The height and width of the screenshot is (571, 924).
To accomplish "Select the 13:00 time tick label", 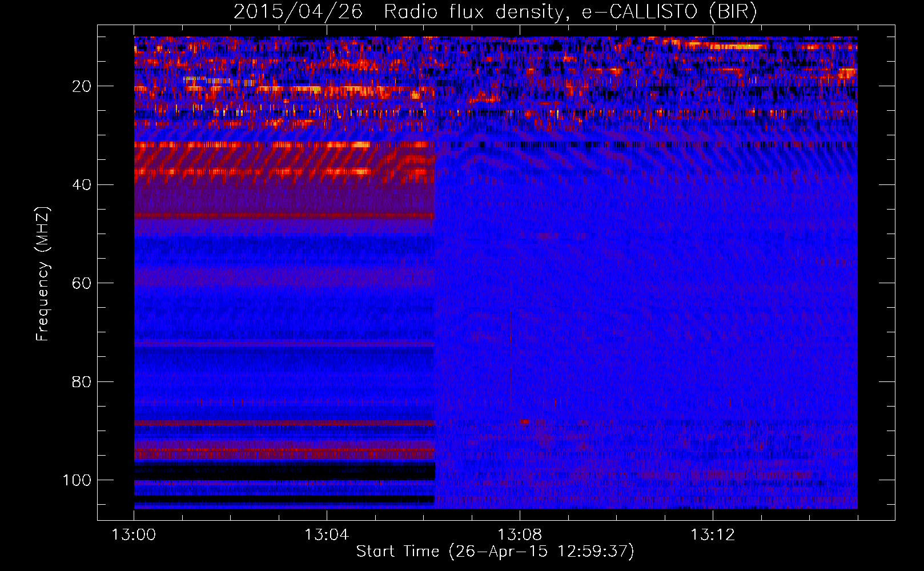I will pyautogui.click(x=134, y=535).
